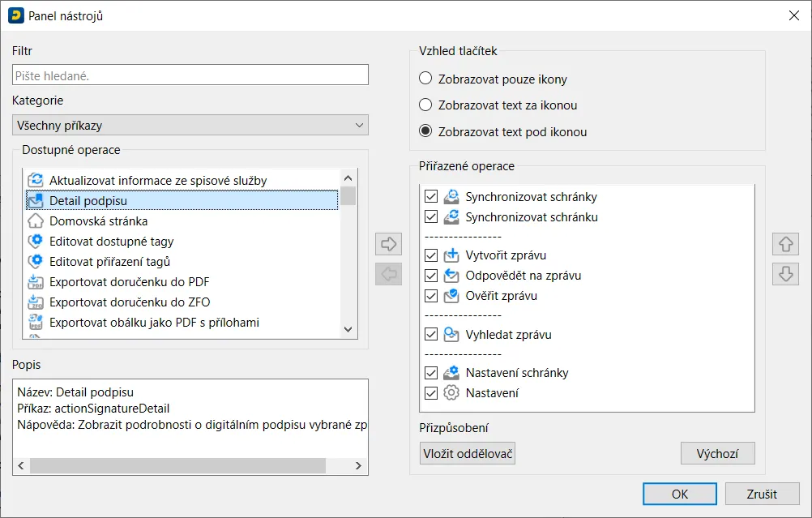Screen dimensions: 812x518
Task: Click the Nastavení gear icon
Action: pos(451,392)
